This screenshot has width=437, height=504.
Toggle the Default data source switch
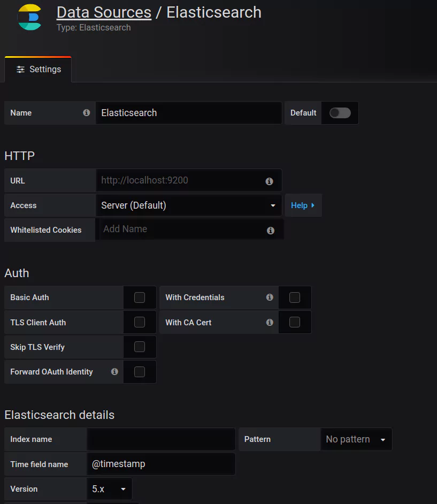click(x=340, y=113)
